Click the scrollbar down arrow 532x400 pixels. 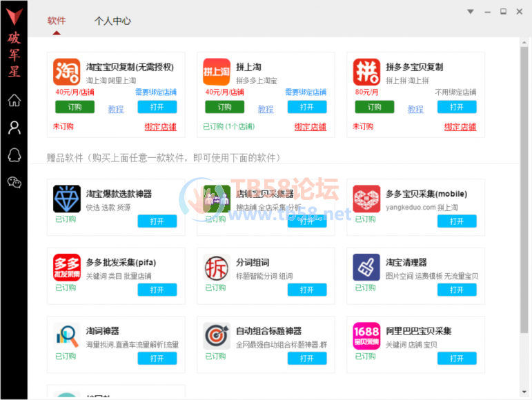524,392
